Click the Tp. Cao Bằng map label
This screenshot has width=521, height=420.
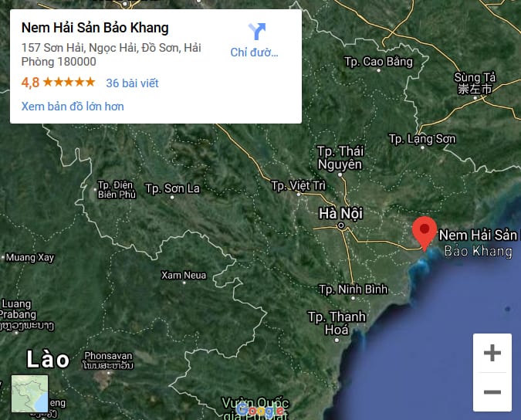click(378, 62)
